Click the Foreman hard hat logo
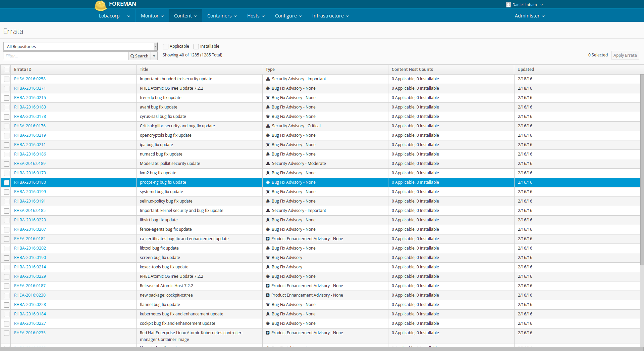This screenshot has width=644, height=351. [100, 5]
